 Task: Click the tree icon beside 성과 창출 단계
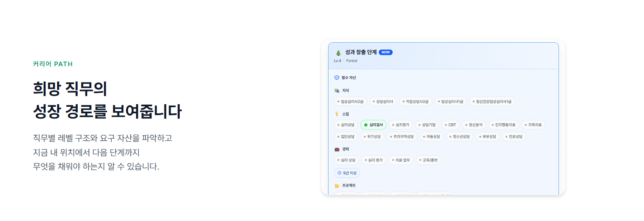coord(338,52)
